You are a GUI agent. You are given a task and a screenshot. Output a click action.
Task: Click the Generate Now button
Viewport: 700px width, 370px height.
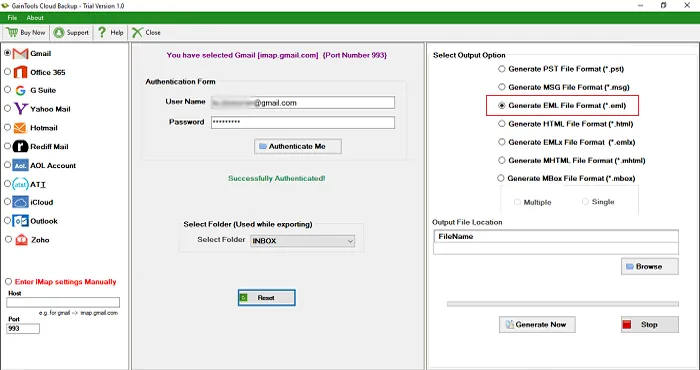click(537, 324)
